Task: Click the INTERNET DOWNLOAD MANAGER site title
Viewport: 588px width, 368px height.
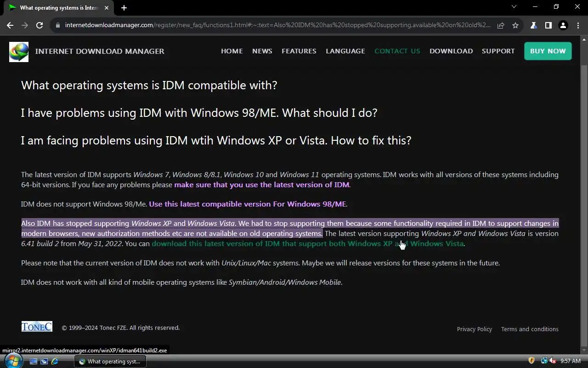Action: click(100, 51)
